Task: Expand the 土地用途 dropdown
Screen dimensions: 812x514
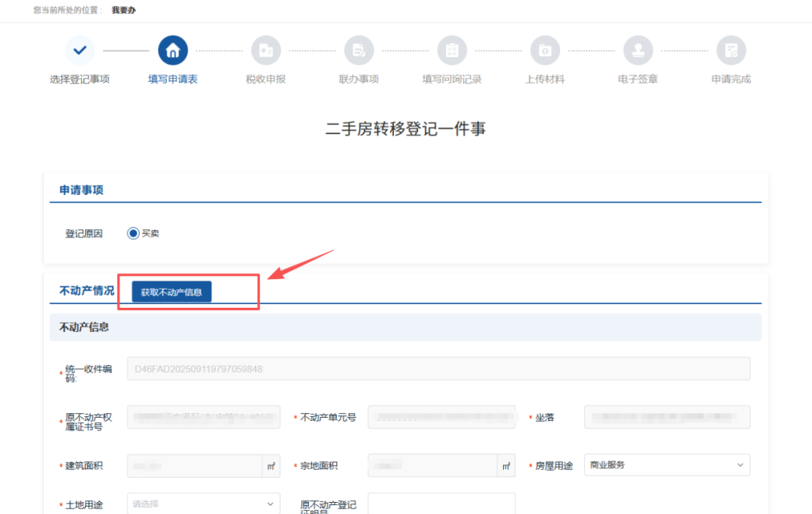Action: [204, 503]
